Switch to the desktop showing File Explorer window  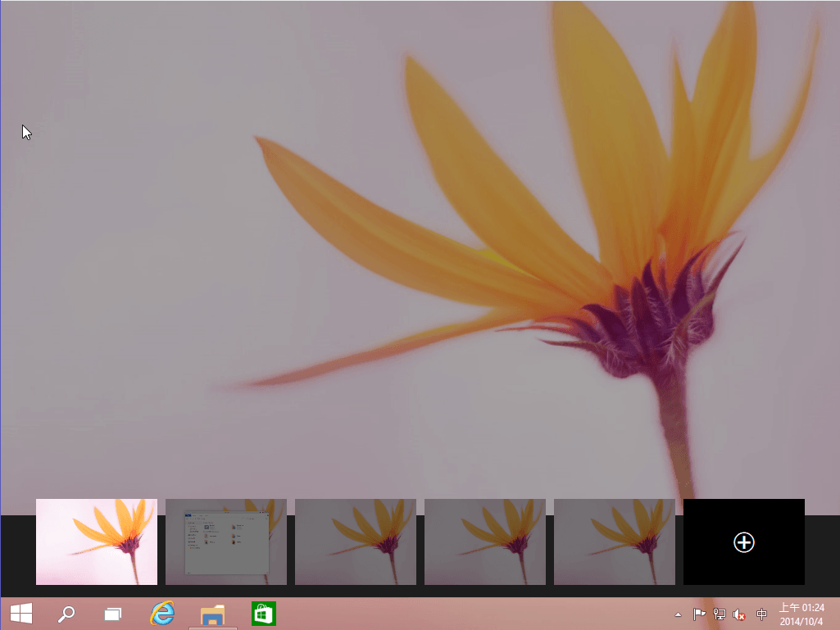pyautogui.click(x=226, y=542)
